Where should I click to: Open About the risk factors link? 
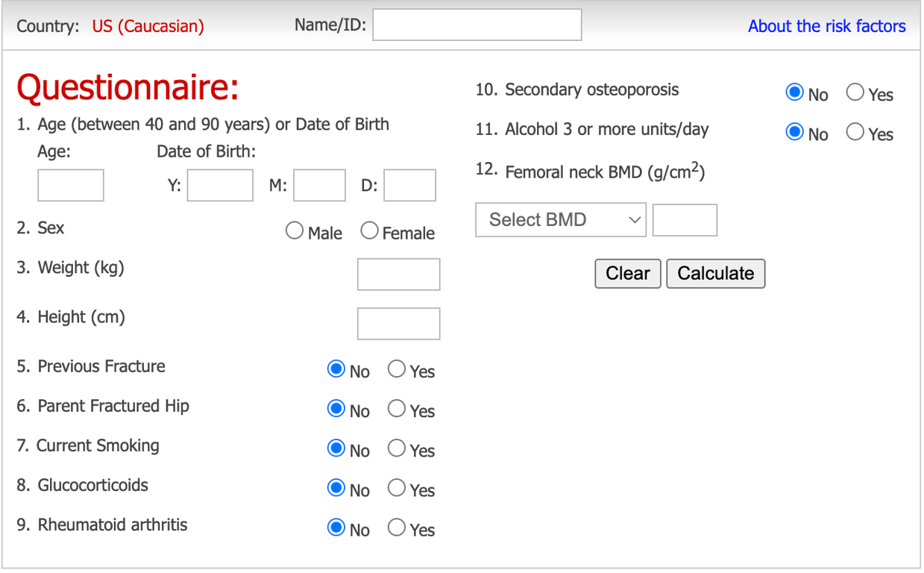(x=826, y=26)
